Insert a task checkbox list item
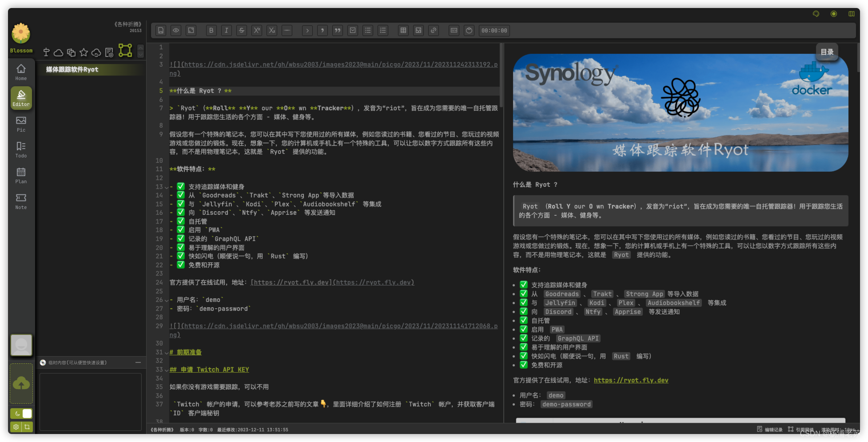Viewport: 868px width, 442px height. (353, 31)
